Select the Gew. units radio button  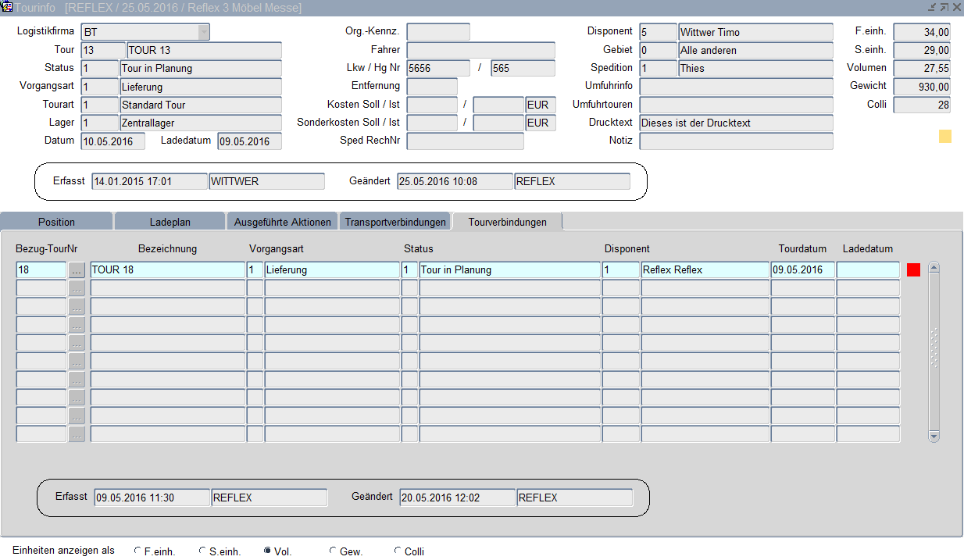[x=334, y=551]
